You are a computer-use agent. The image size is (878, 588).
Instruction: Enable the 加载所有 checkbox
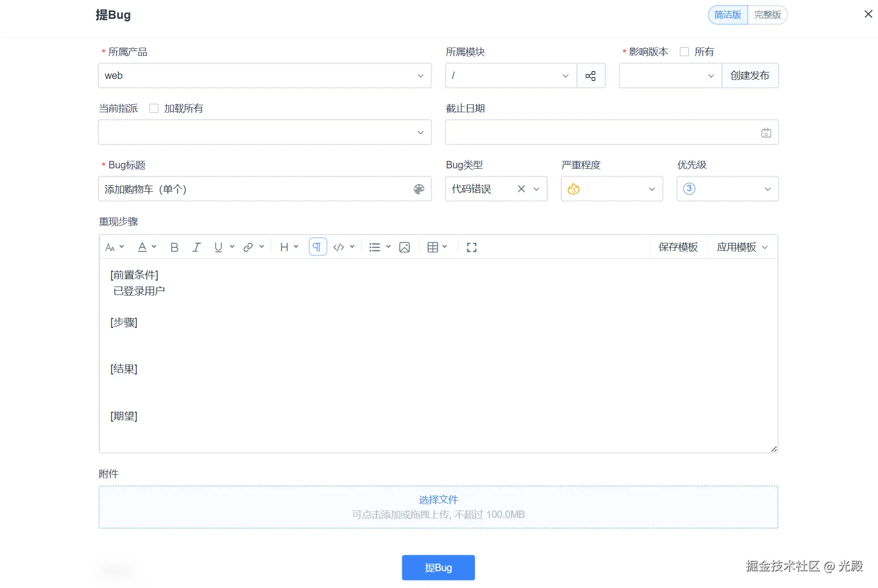[x=154, y=108]
